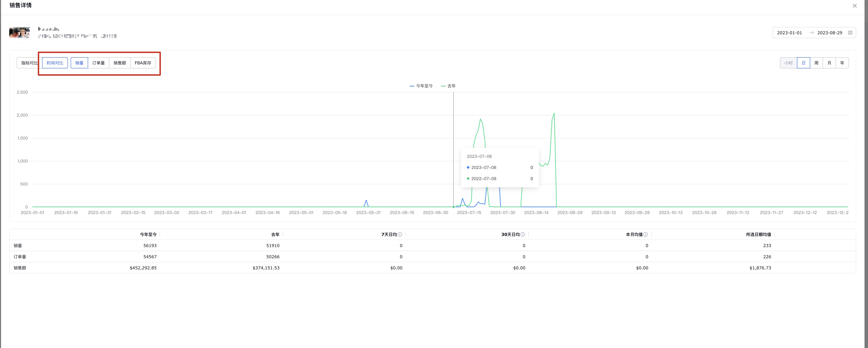Click x-axis label 2023-05-31
Screen dimensions: 868x348
click(368, 213)
